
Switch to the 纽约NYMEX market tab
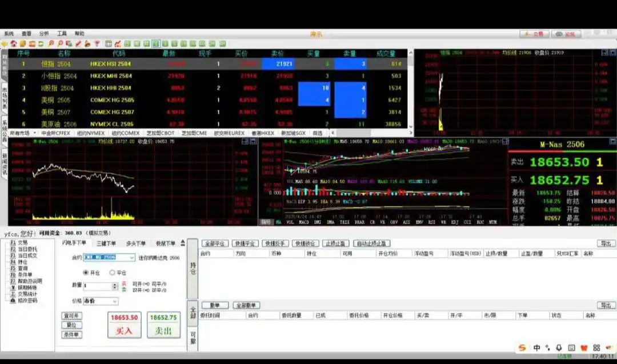[x=90, y=133]
